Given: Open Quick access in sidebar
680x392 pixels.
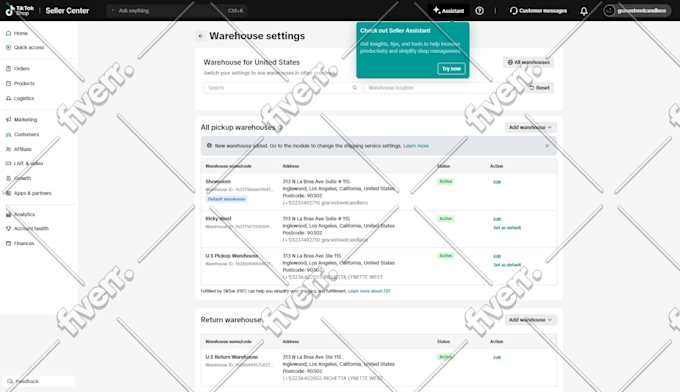Looking at the screenshot, I should click(x=29, y=47).
